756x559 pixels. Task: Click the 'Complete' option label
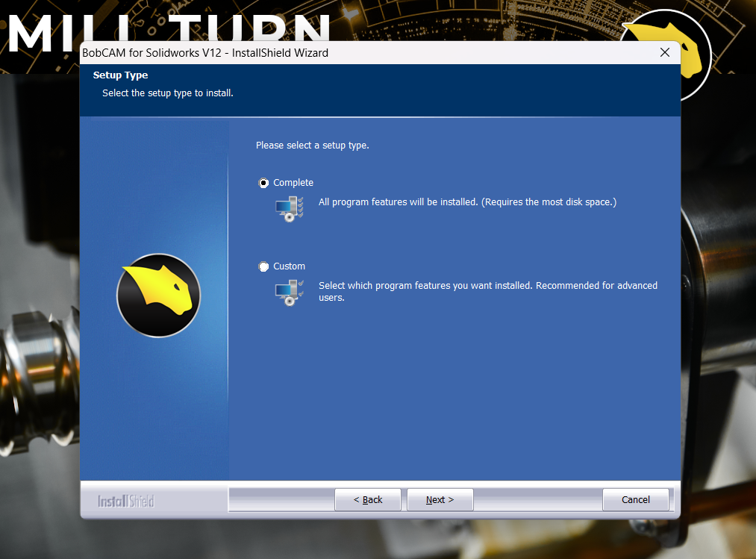click(293, 183)
